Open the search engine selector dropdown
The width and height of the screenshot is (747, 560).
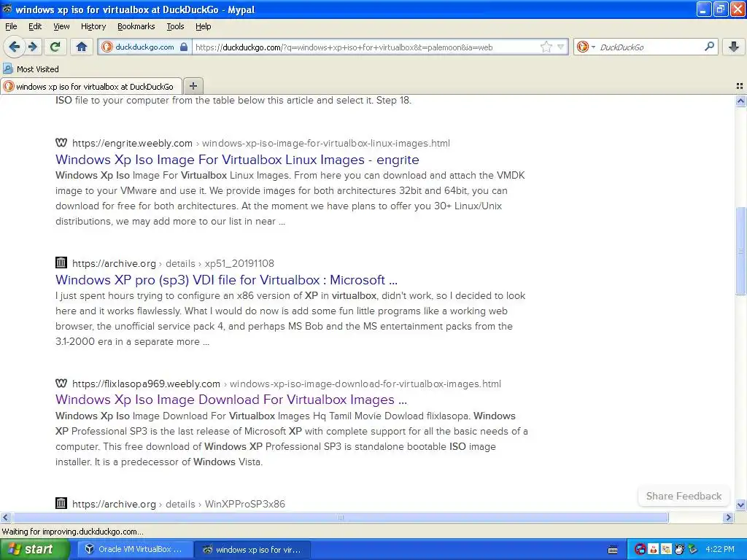coord(586,47)
